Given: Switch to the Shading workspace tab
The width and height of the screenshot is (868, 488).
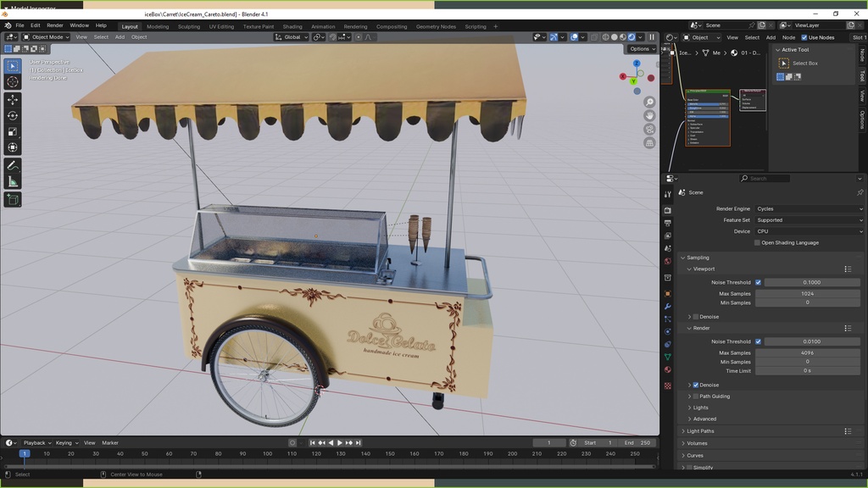Looking at the screenshot, I should (x=292, y=26).
